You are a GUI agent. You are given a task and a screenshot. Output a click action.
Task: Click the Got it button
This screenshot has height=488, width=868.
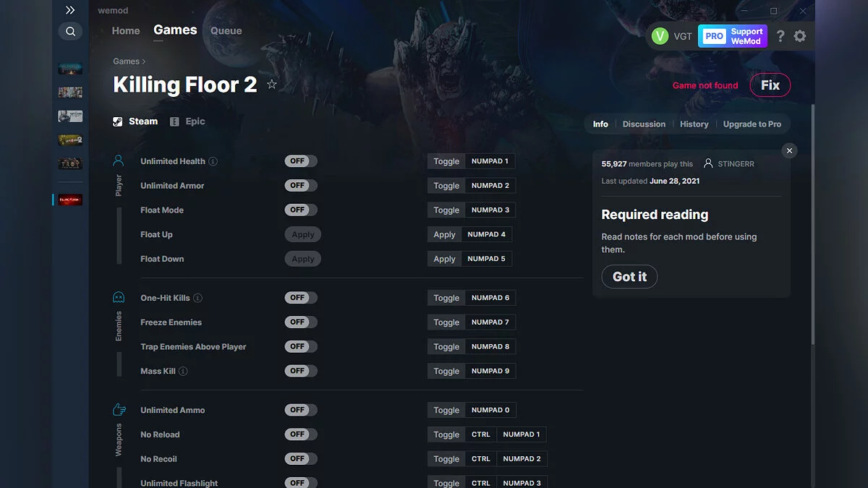[629, 276]
